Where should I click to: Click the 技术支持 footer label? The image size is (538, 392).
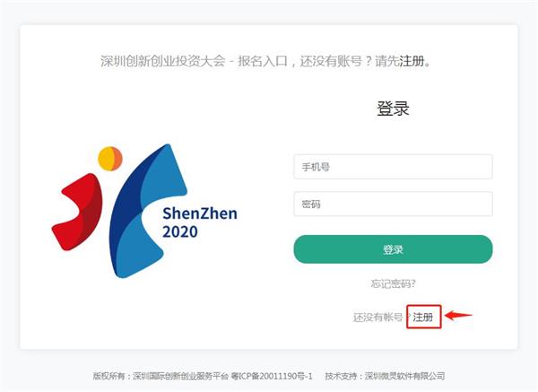click(341, 376)
